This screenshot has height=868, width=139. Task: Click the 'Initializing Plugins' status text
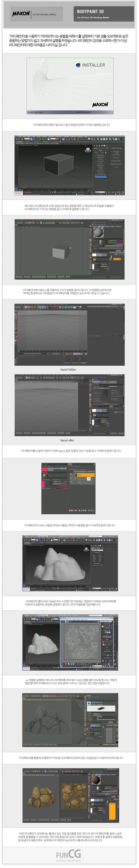[x=36, y=112]
